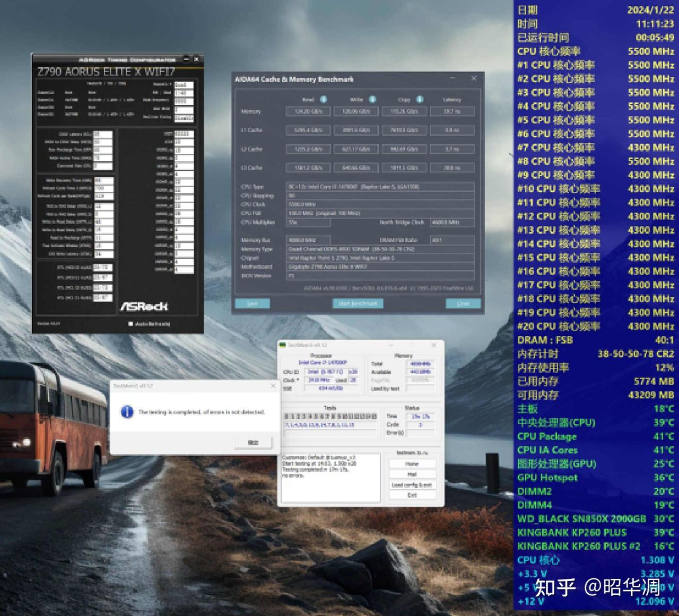Click the info icon beside Copy in AIDA64

[420, 99]
